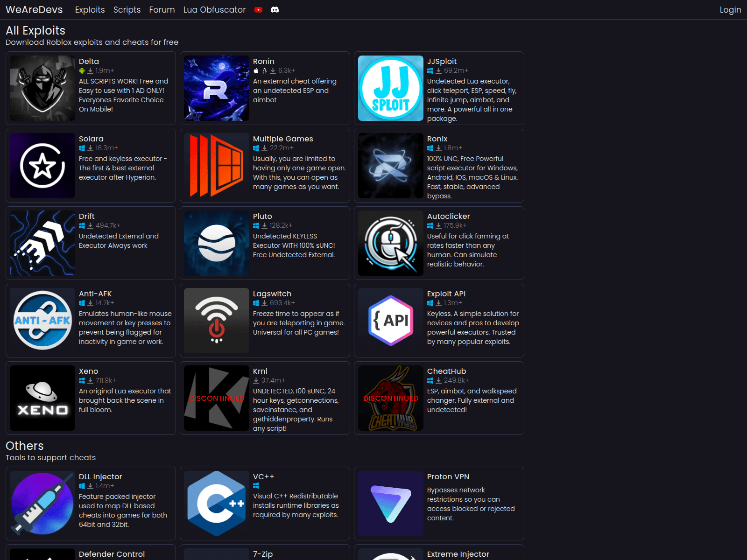This screenshot has height=560, width=747.
Task: Click the Others section heading
Action: click(25, 446)
